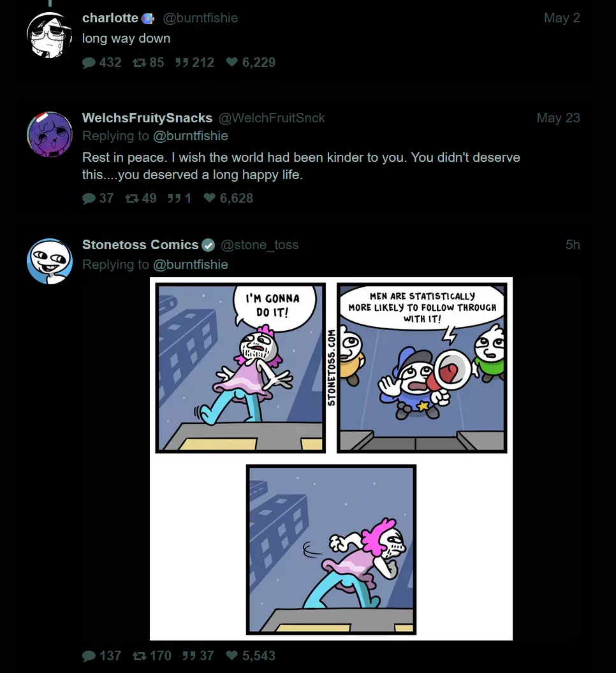Click the heart icon showing 5,543
The image size is (616, 673).
232,655
